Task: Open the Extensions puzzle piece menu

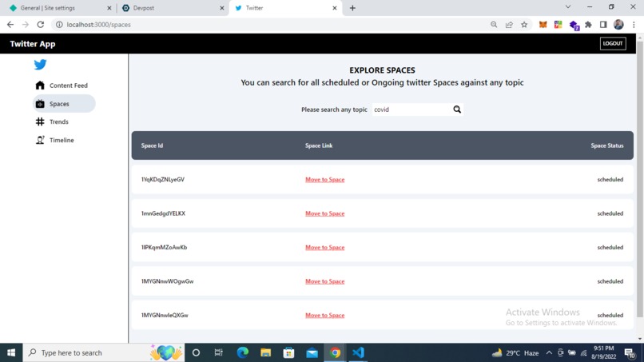Action: click(x=588, y=25)
